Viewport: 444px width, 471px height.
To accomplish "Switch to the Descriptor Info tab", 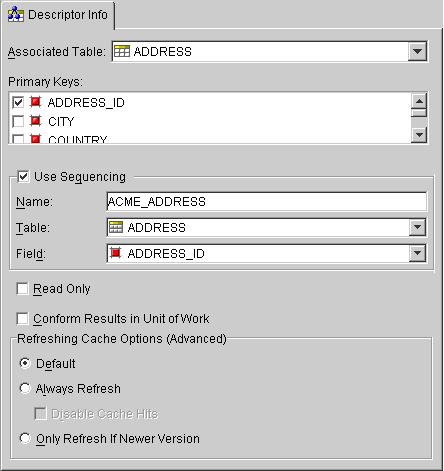I will coord(58,15).
